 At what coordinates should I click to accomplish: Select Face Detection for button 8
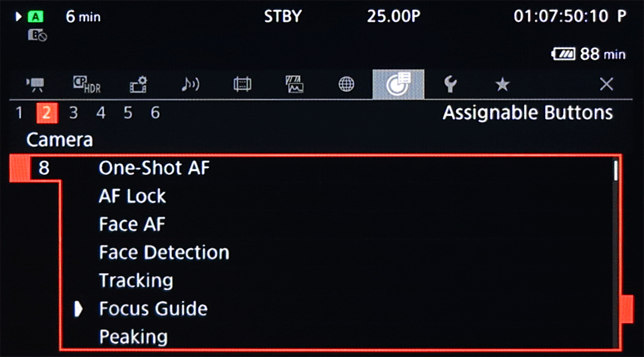coord(164,252)
